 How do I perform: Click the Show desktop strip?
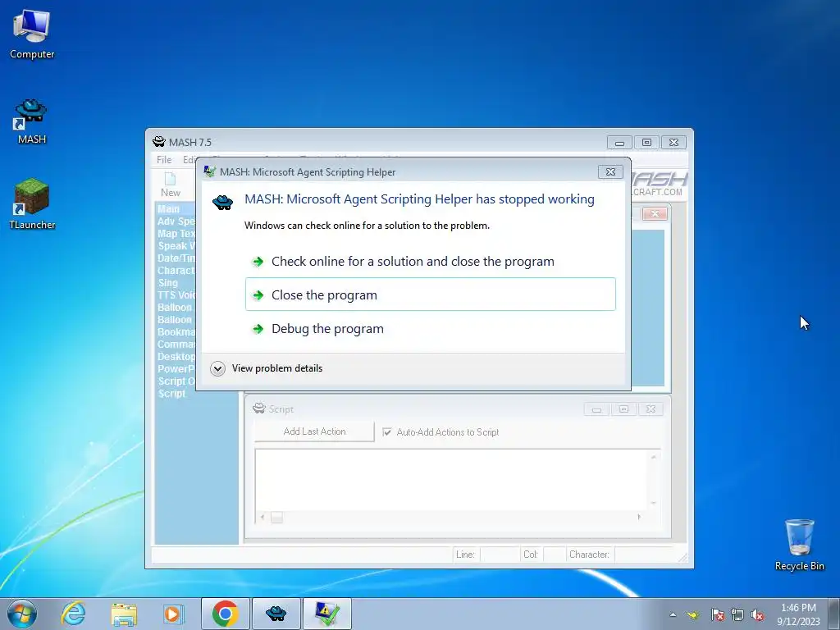pyautogui.click(x=834, y=614)
